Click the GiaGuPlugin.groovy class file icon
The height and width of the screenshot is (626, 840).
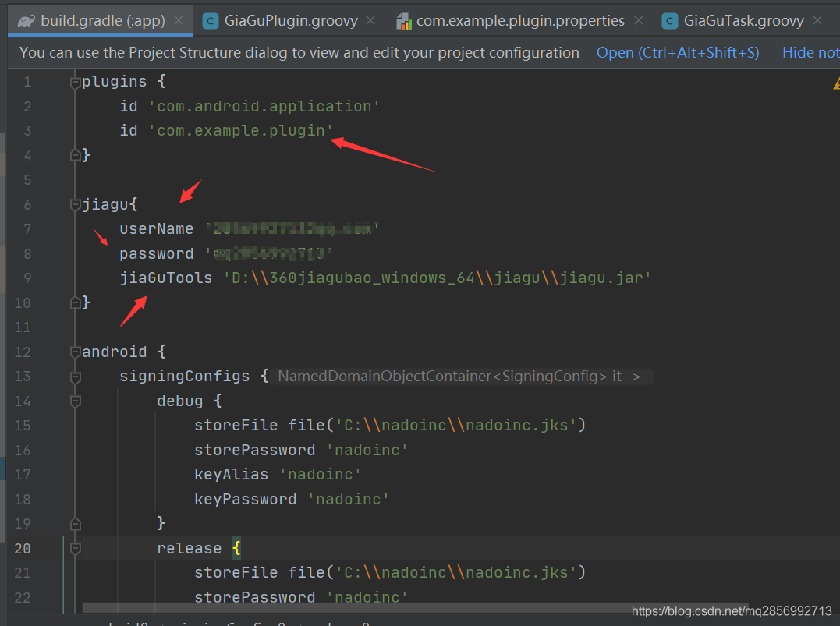pos(211,21)
